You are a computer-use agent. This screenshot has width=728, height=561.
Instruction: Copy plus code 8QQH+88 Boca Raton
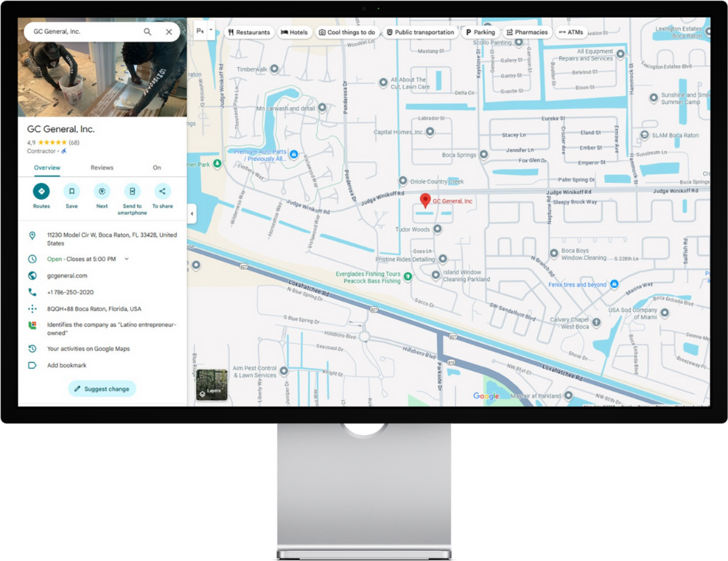[94, 309]
